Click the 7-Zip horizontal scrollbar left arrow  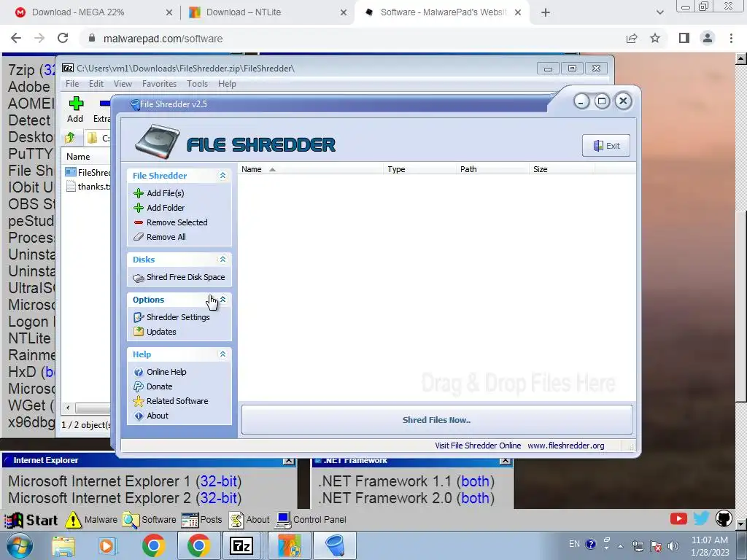click(68, 408)
